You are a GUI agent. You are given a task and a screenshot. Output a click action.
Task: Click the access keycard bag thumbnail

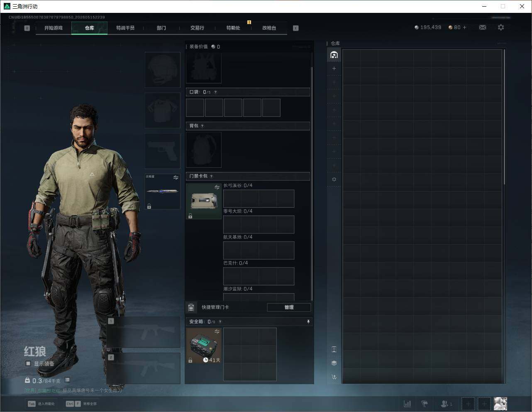pyautogui.click(x=204, y=201)
